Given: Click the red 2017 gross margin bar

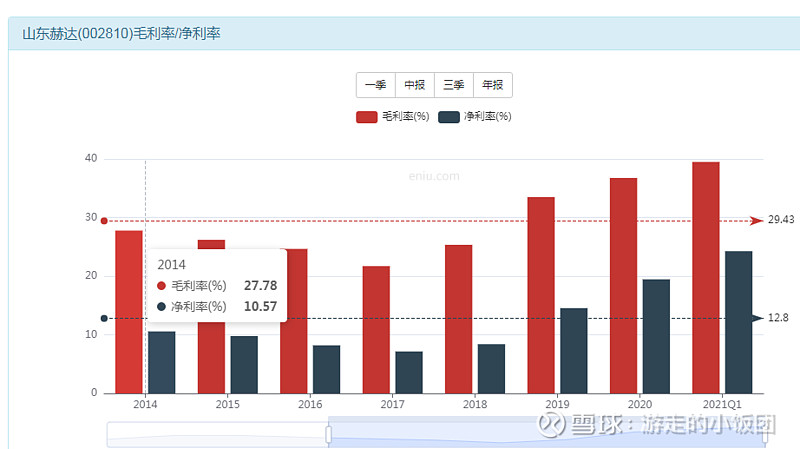Looking at the screenshot, I should [x=376, y=330].
